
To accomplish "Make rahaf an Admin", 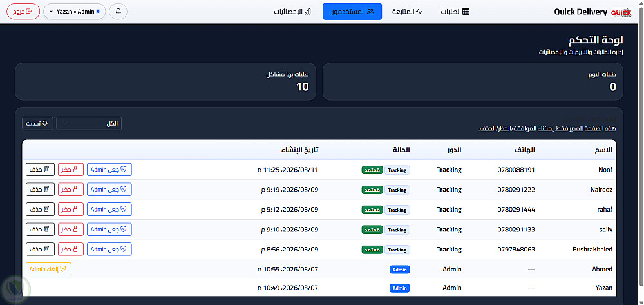I will (x=109, y=209).
